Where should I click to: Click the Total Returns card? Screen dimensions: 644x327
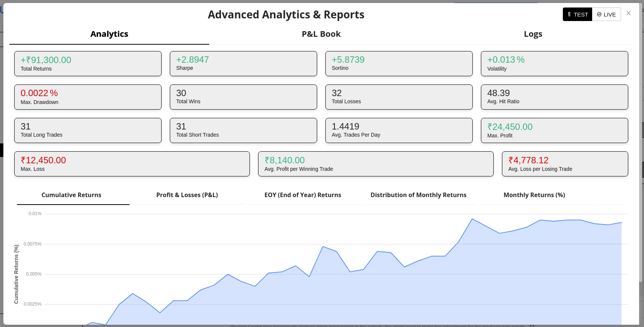88,64
